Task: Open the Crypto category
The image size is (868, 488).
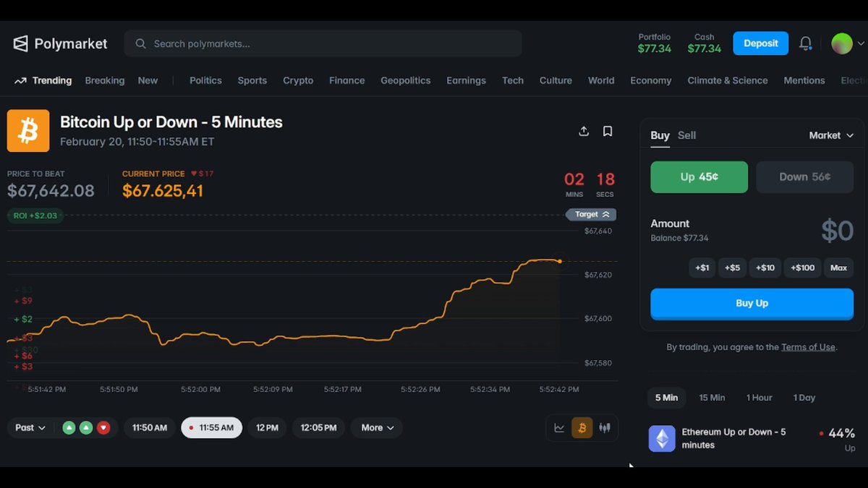Action: coord(298,80)
